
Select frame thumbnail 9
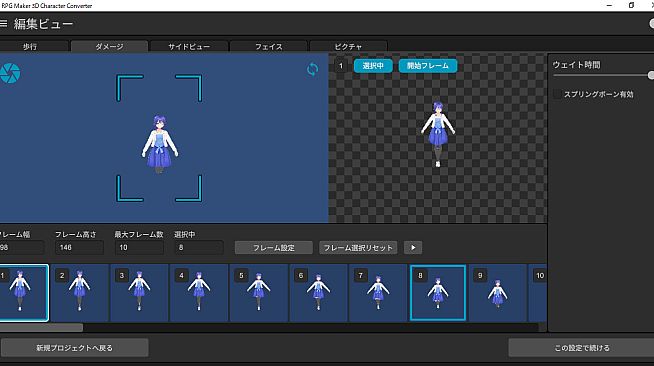[497, 293]
